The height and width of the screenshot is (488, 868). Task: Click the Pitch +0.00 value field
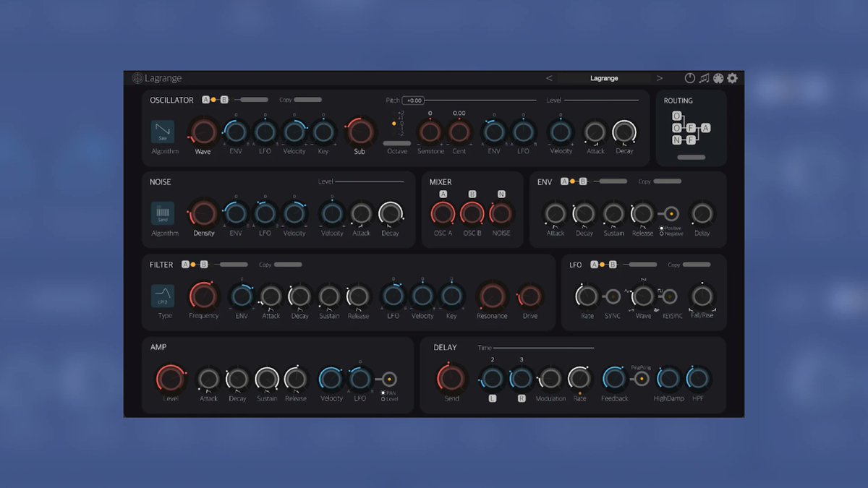coord(414,100)
